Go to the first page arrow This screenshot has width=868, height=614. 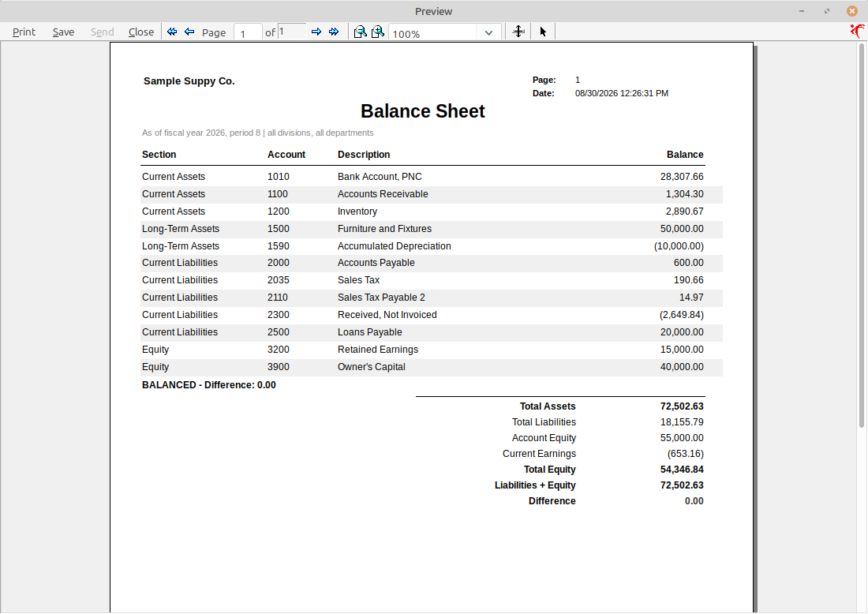172,32
